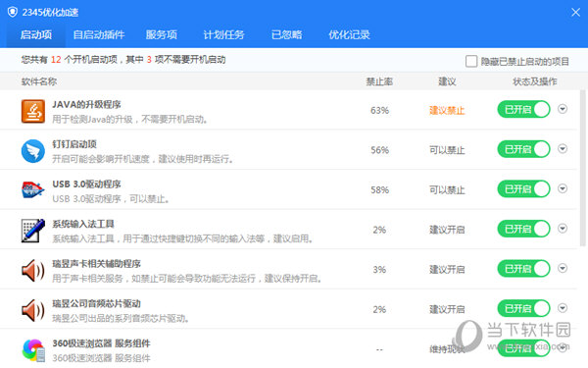Close the 2345优化加速 window
588x368 pixels.
click(575, 13)
